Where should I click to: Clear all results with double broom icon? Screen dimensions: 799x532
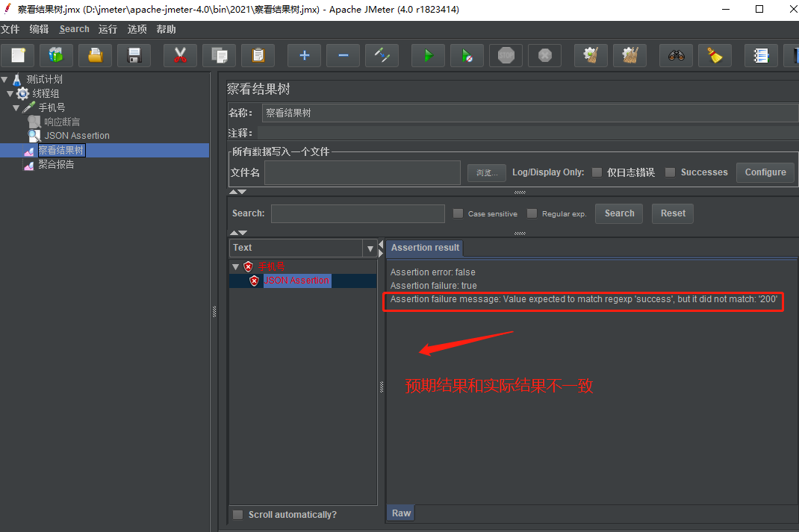point(630,55)
